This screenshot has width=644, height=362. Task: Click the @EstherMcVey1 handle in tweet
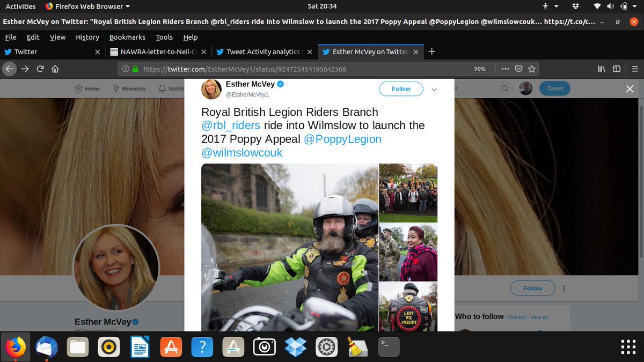247,94
